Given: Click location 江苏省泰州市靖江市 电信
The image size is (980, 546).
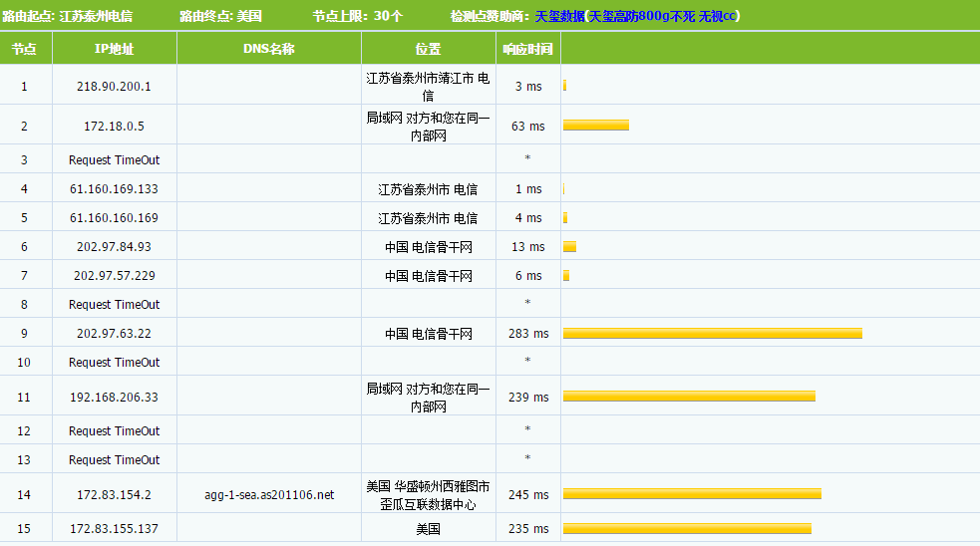Looking at the screenshot, I should (428, 87).
